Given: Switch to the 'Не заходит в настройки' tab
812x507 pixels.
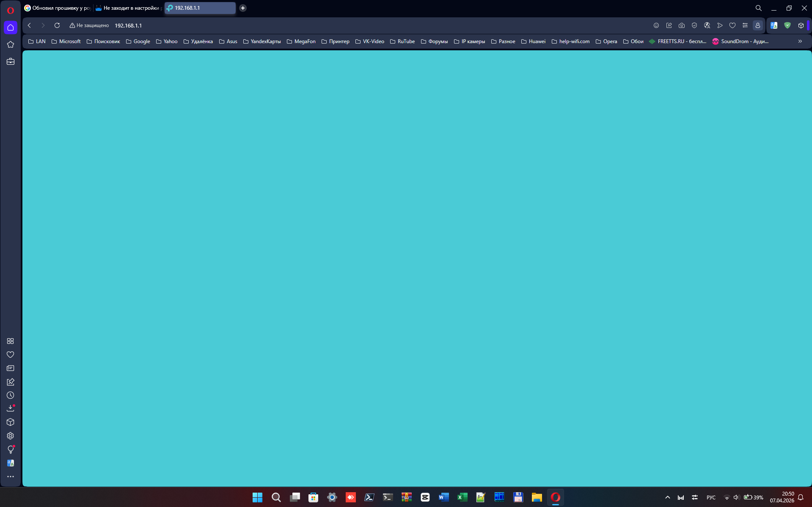Looking at the screenshot, I should [x=128, y=8].
